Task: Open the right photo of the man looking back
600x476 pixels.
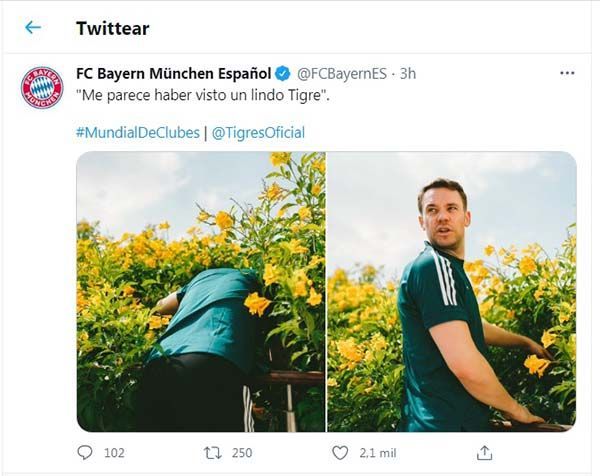Action: coord(451,291)
